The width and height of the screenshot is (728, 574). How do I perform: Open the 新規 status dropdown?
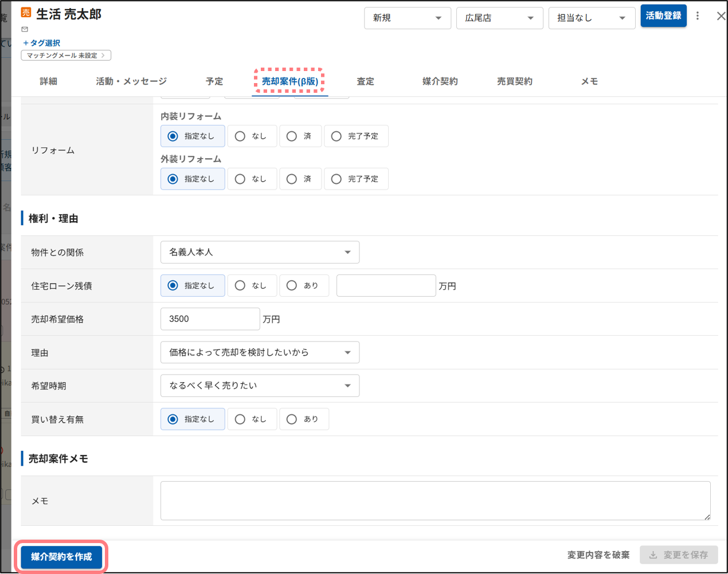point(408,18)
